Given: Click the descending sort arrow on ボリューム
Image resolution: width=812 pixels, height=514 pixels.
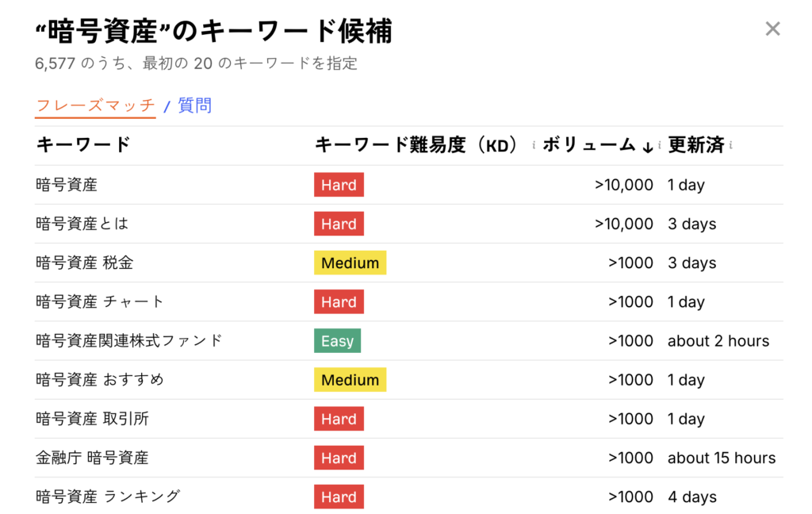Looking at the screenshot, I should (x=647, y=147).
